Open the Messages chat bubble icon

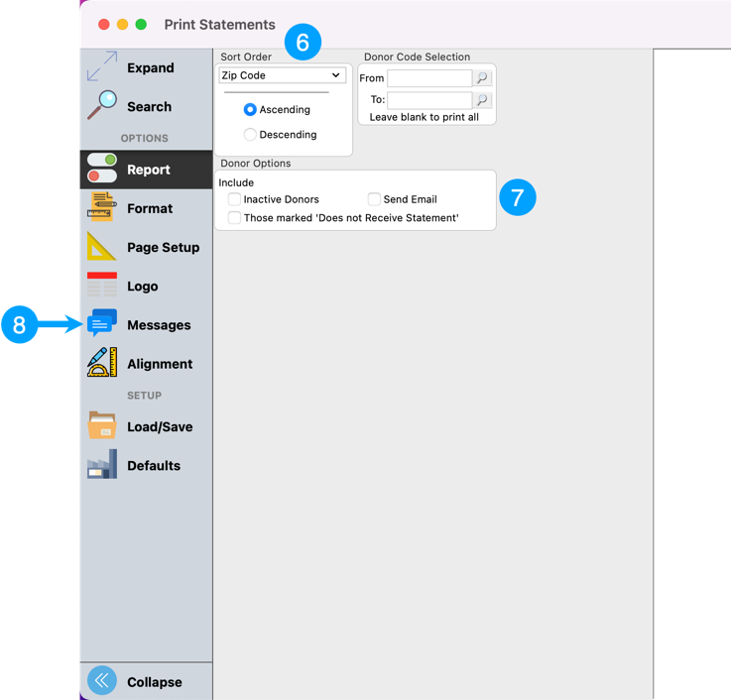(x=102, y=324)
